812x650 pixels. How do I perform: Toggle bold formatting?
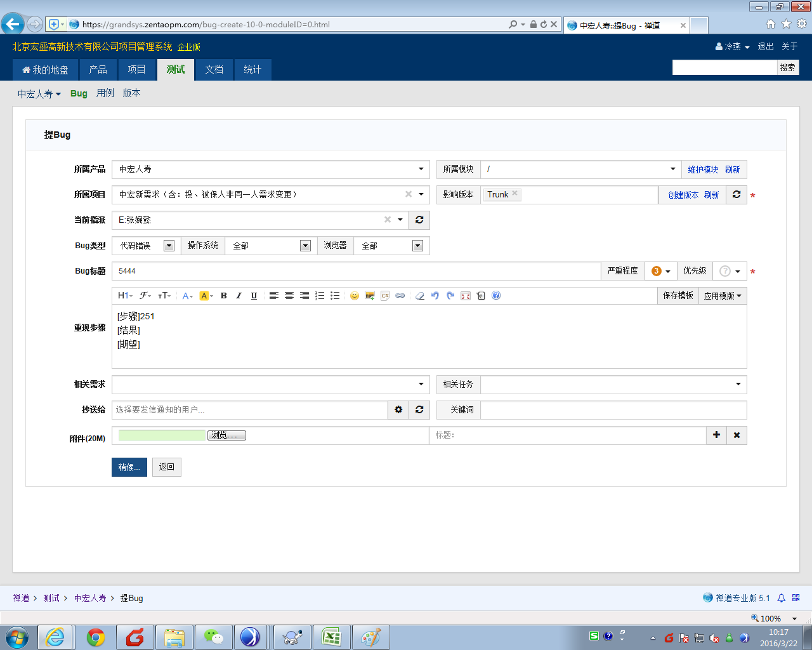(x=223, y=296)
